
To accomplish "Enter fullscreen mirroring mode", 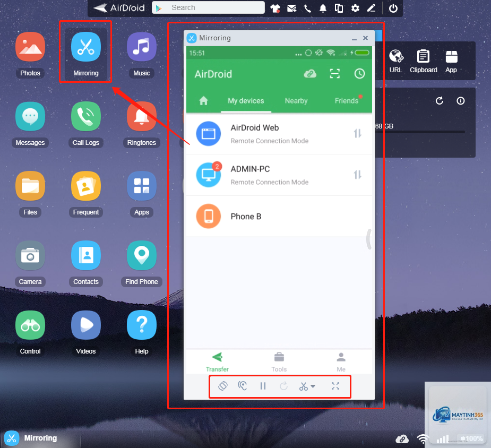I will pyautogui.click(x=335, y=386).
